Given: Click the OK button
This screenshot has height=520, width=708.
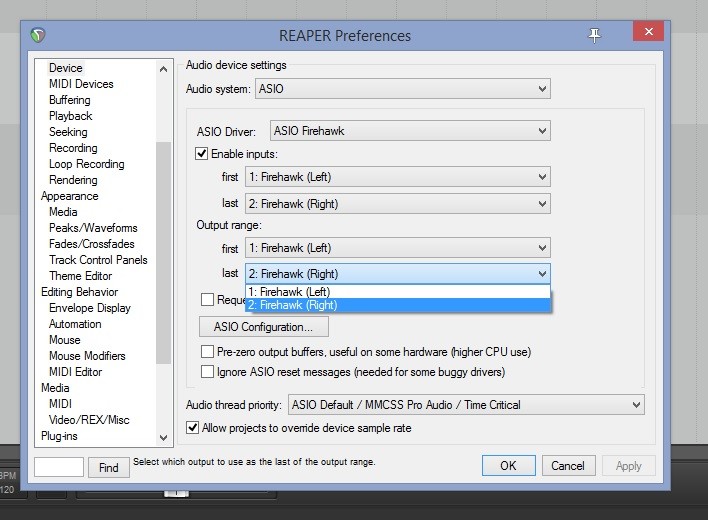Looking at the screenshot, I should 508,465.
